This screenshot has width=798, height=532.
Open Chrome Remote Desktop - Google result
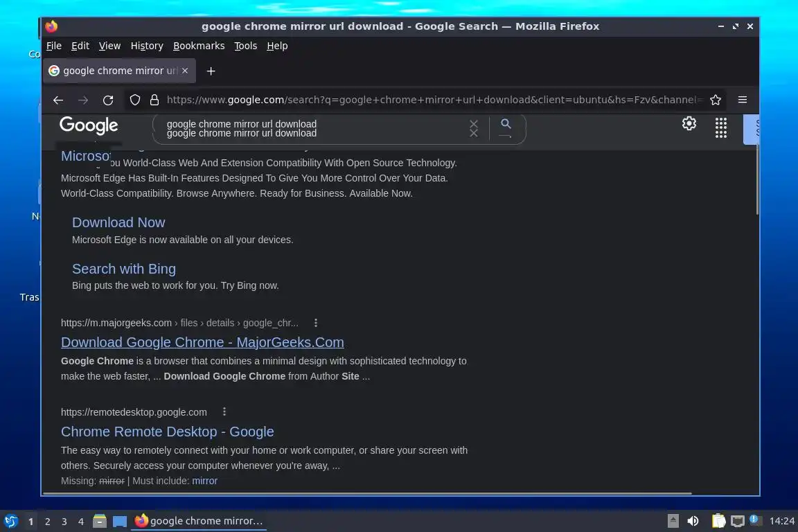[x=168, y=432]
